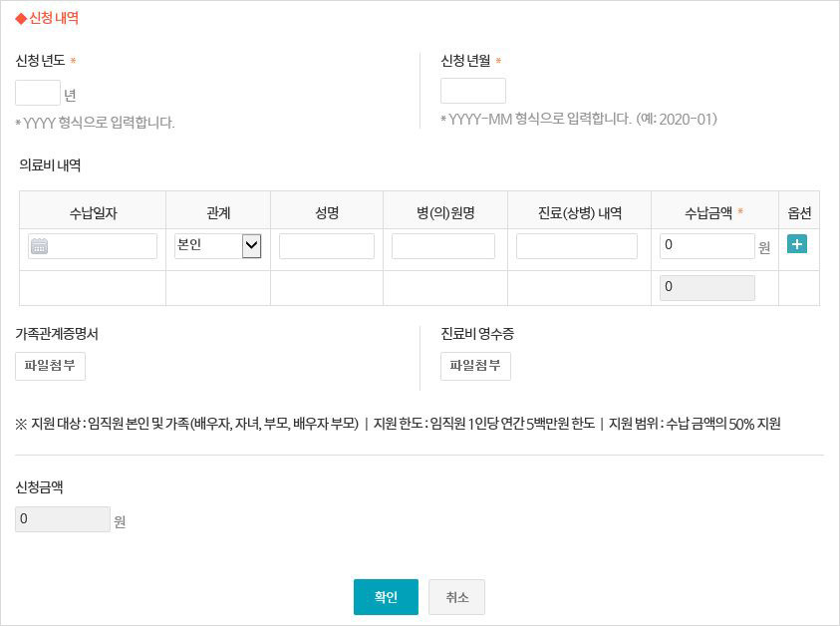Image resolution: width=840 pixels, height=626 pixels.
Task: Attach a file for 가족관계증명서
Action: pyautogui.click(x=50, y=366)
